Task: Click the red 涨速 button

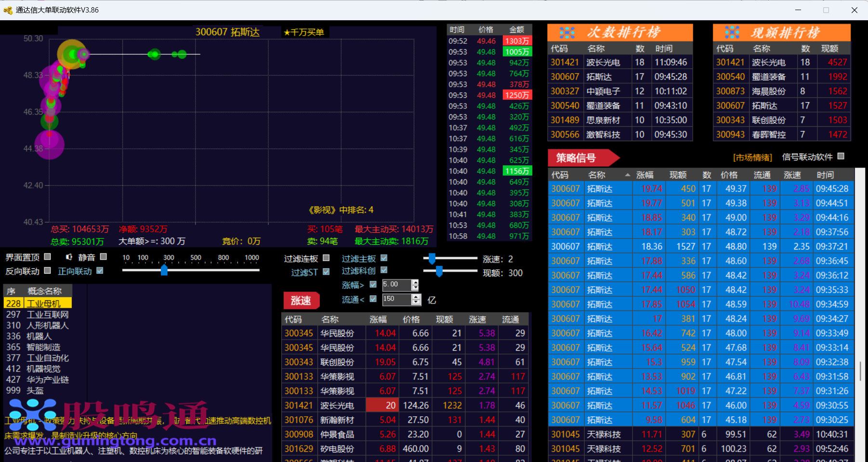Action: click(301, 301)
